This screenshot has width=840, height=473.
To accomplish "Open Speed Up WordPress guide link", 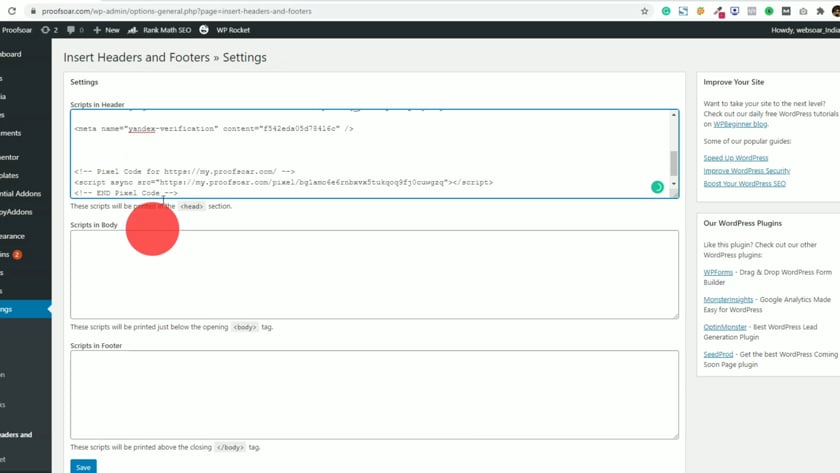I will click(736, 158).
